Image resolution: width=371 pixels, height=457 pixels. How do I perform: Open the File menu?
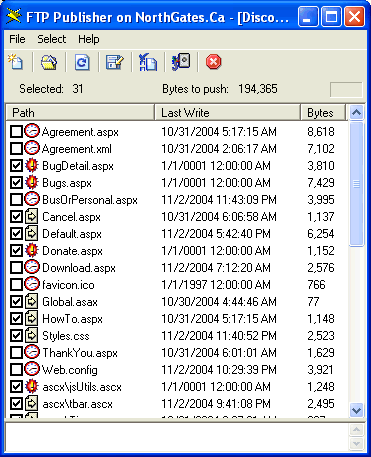(17, 39)
